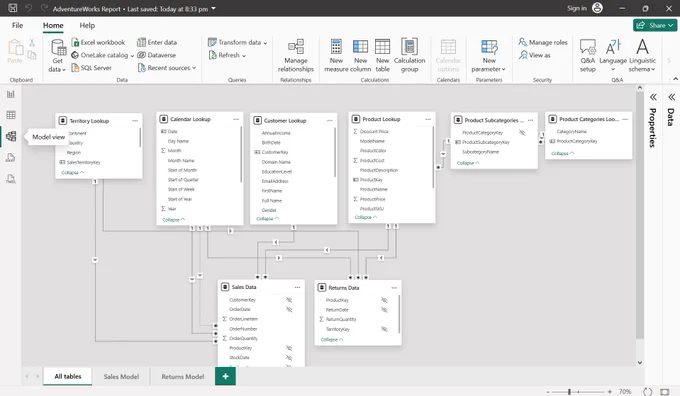This screenshot has width=680, height=396.
Task: Collapse the Product Lookup table card
Action: [x=366, y=217]
